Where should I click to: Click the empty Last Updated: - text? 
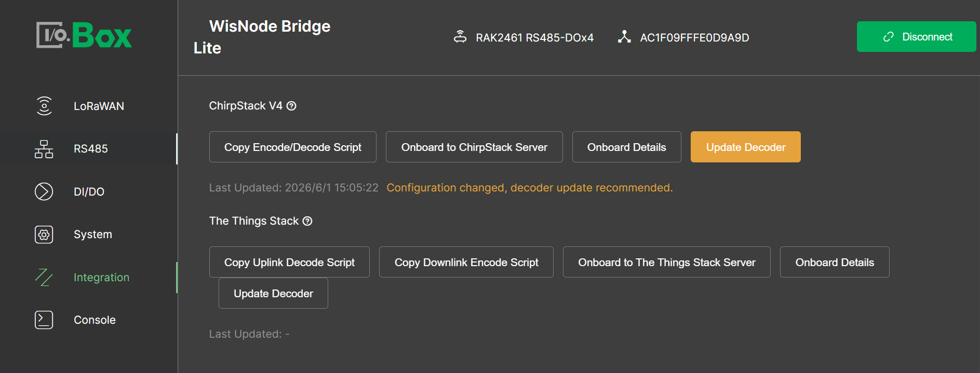(x=249, y=334)
